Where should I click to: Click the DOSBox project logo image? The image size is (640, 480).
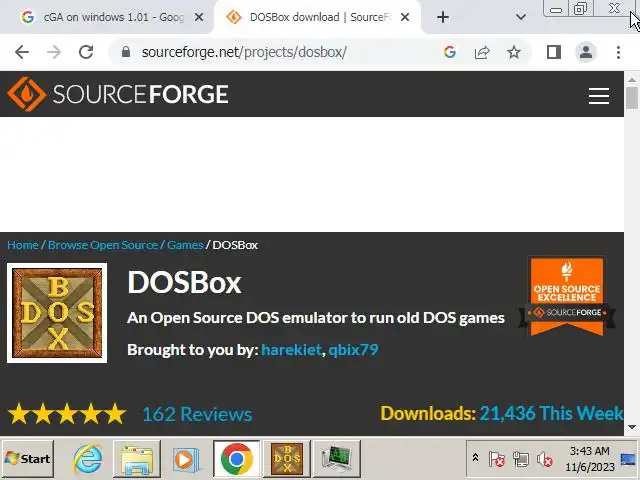click(x=57, y=313)
